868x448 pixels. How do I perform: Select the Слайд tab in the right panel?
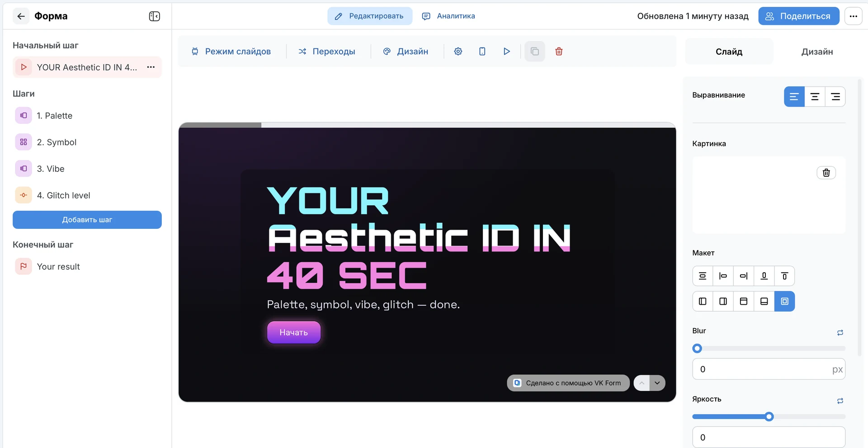[729, 52]
